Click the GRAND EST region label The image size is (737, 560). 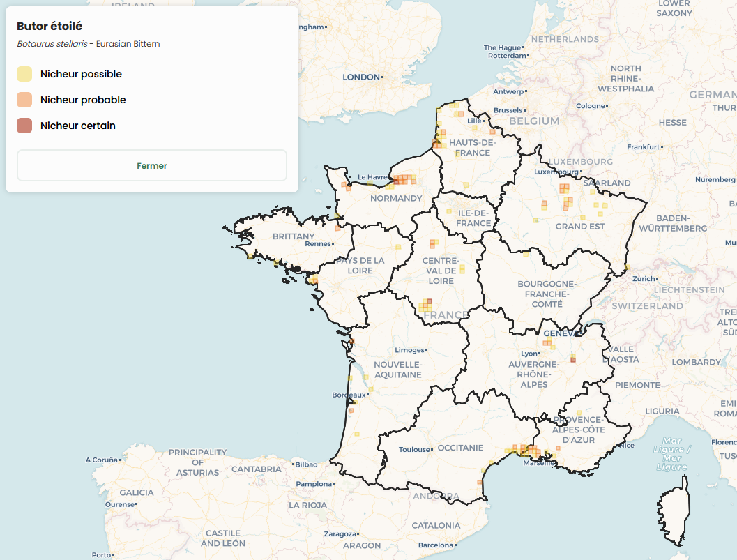click(580, 227)
